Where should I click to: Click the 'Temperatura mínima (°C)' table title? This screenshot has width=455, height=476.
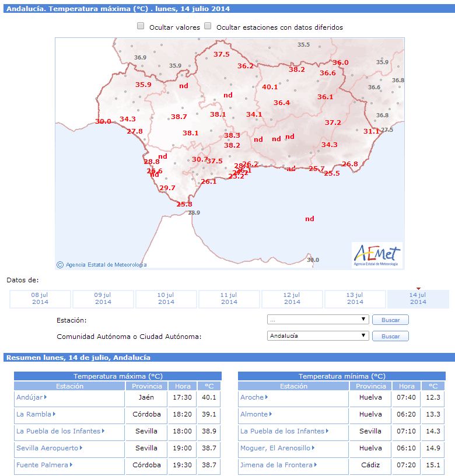click(x=342, y=376)
